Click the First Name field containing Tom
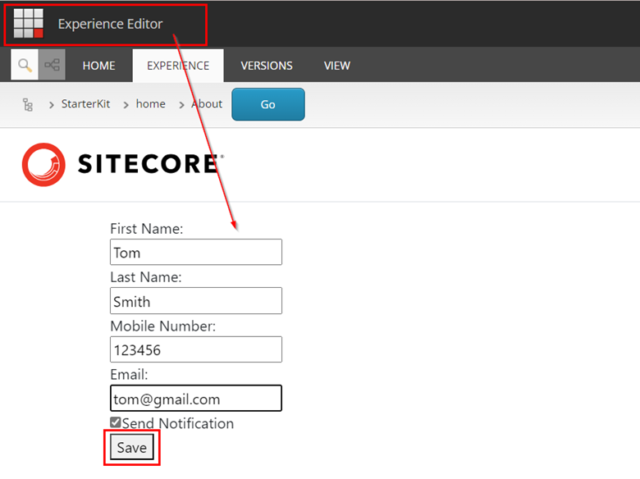The height and width of the screenshot is (479, 640). pos(195,252)
